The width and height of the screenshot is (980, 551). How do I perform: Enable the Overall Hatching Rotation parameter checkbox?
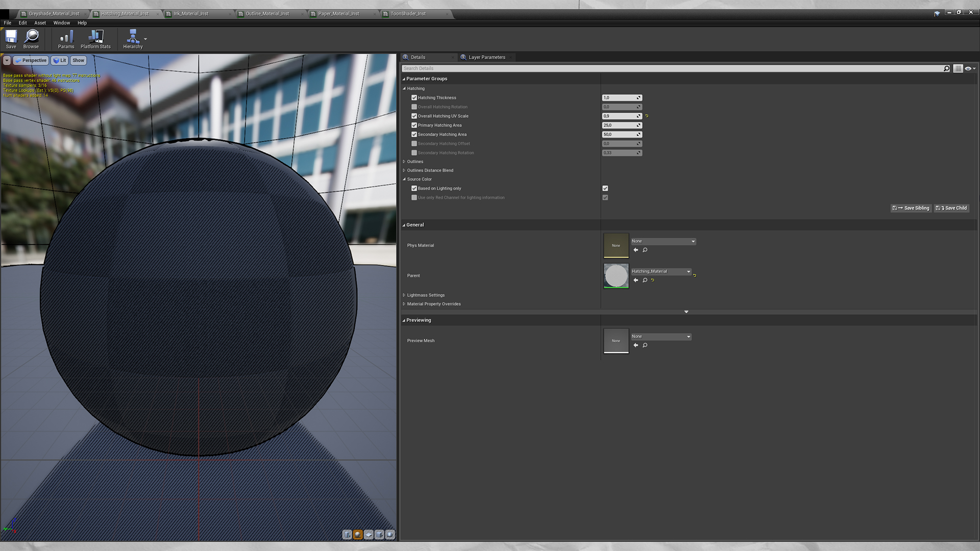(414, 107)
